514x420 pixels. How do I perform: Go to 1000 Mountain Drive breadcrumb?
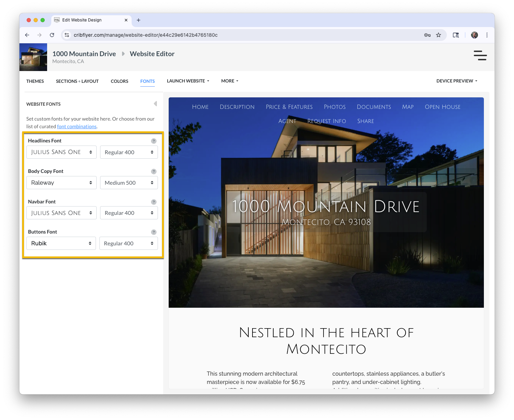[x=84, y=54]
